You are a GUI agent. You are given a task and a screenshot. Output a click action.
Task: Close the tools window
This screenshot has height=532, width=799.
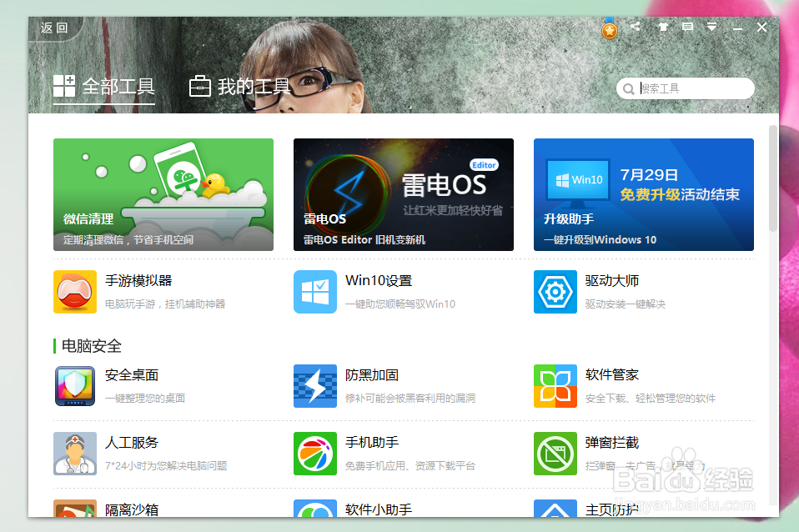pos(761,27)
